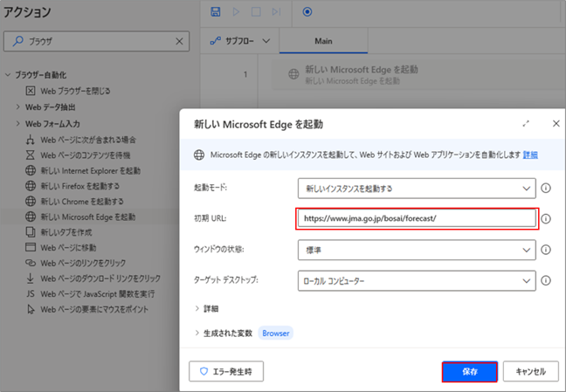The image size is (566, 392).
Task: Close the Edge launch dialog
Action: click(x=556, y=124)
